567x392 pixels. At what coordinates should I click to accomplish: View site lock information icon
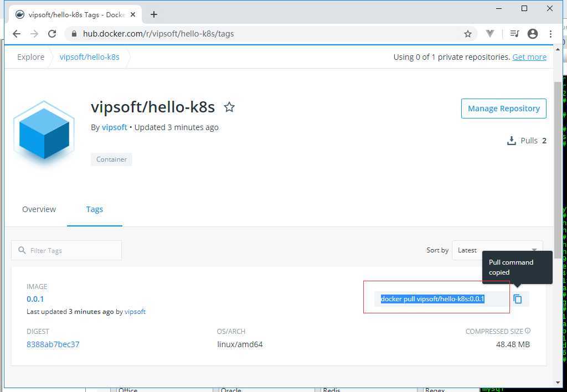tap(74, 34)
